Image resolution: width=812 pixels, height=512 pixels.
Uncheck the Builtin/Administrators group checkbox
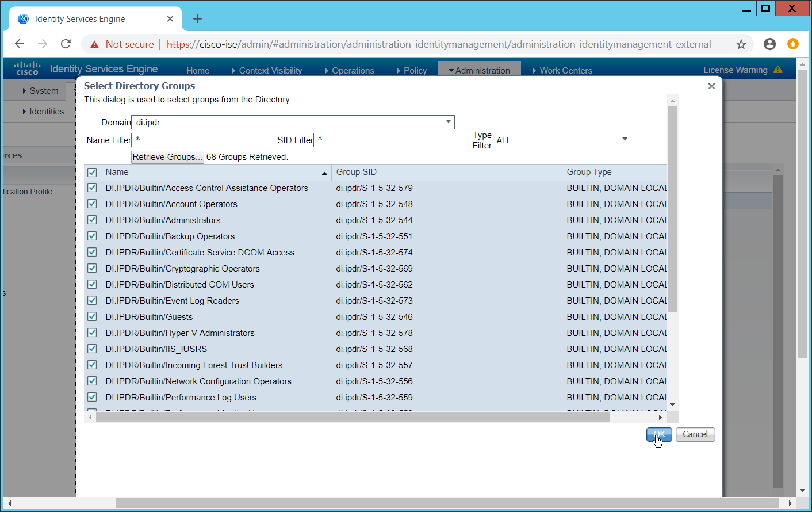tap(92, 220)
